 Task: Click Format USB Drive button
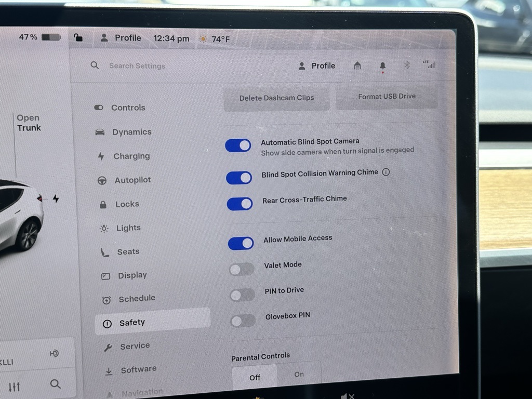(387, 97)
